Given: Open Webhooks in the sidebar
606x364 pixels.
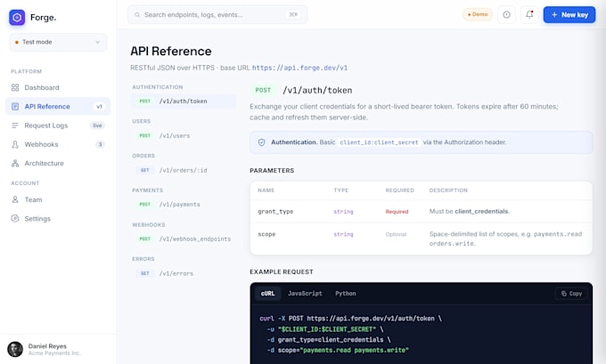Looking at the screenshot, I should (x=58, y=144).
